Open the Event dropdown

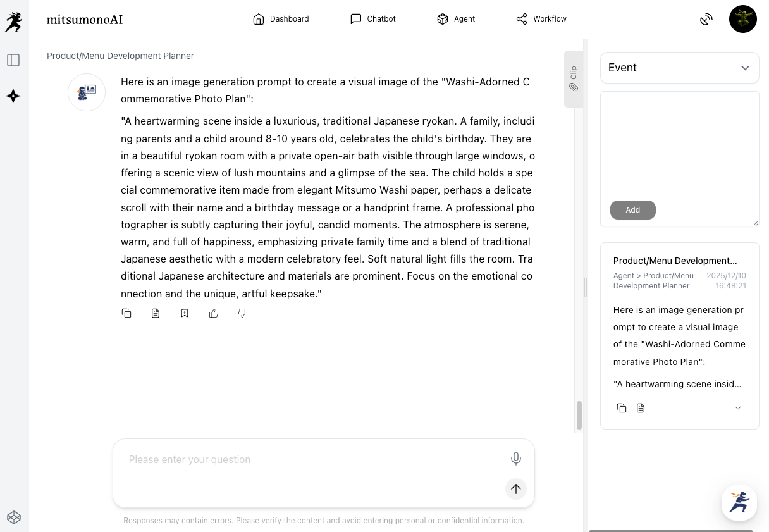click(680, 68)
